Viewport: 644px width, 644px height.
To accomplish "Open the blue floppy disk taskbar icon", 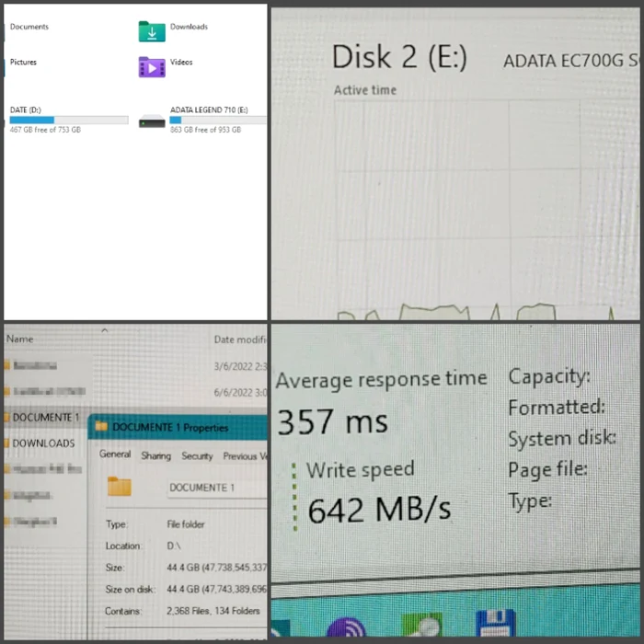I will point(495,624).
